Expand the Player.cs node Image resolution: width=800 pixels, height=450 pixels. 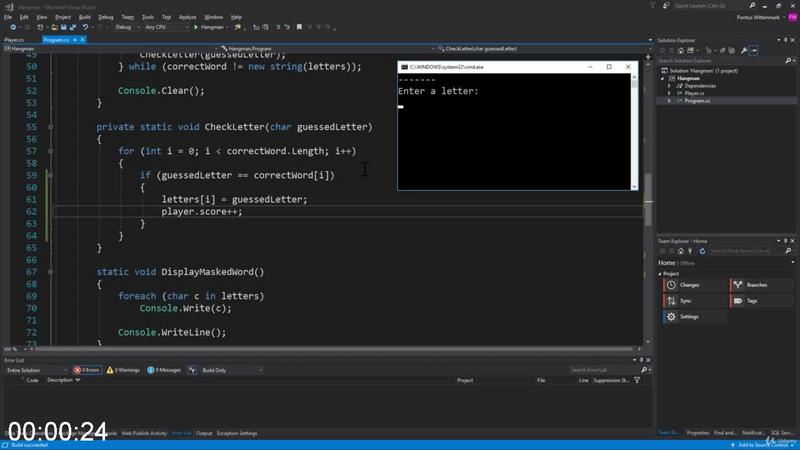coord(669,93)
